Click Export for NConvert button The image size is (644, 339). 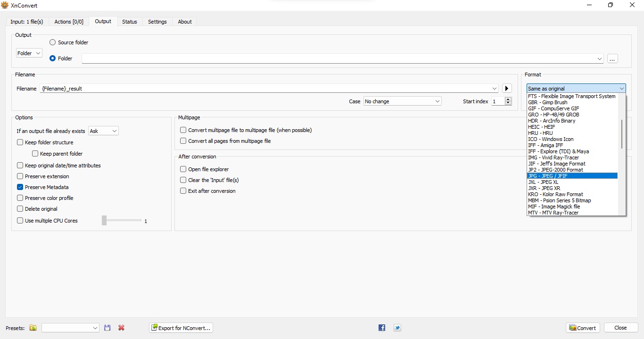click(x=182, y=328)
